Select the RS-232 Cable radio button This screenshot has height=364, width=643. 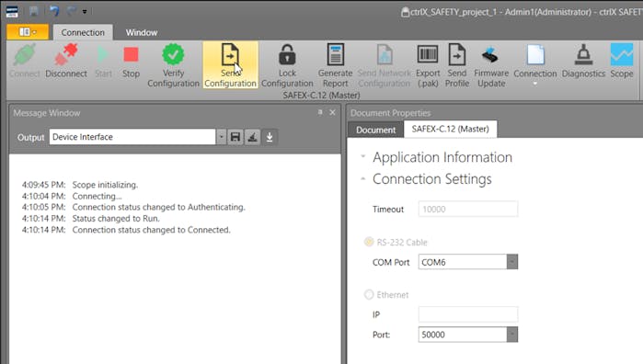click(369, 242)
